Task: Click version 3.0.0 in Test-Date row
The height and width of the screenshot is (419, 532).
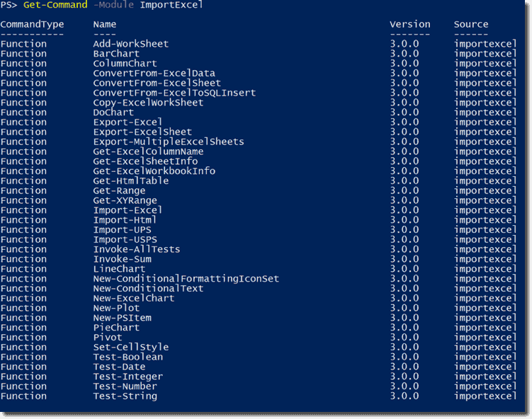Action: [404, 367]
